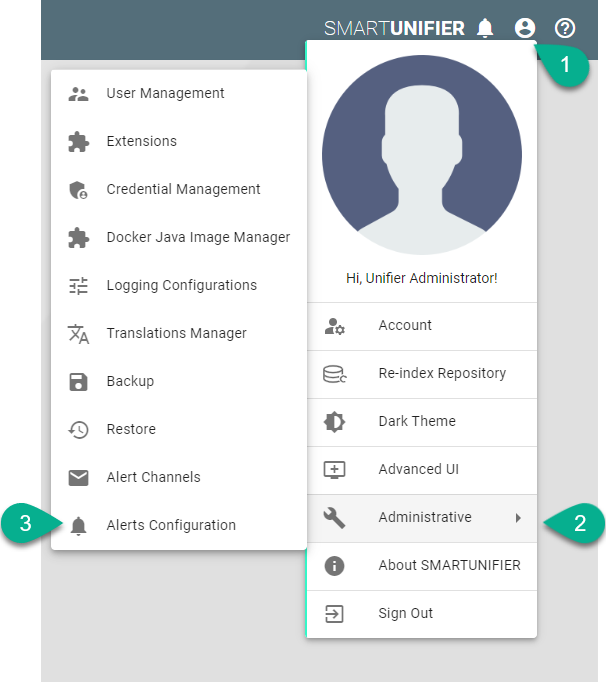Image resolution: width=606 pixels, height=682 pixels.
Task: Click the Extensions puzzle piece icon
Action: point(78,142)
